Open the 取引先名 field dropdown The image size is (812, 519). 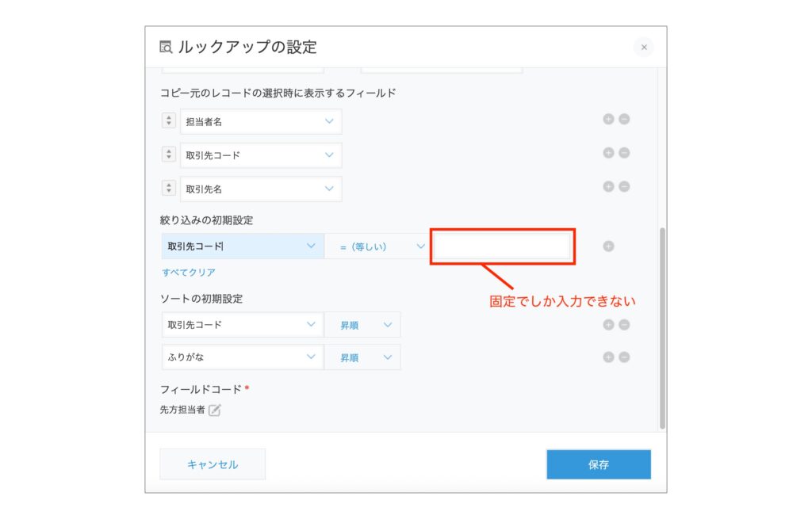tap(261, 189)
